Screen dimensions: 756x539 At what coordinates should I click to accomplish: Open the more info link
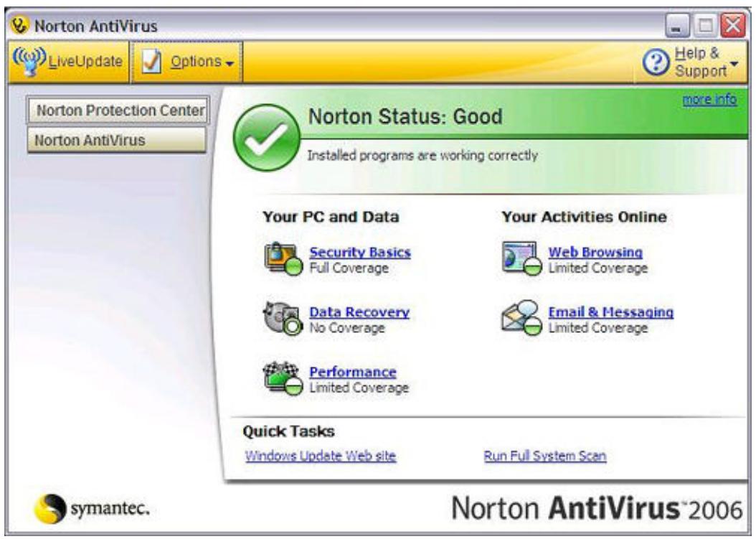[709, 100]
